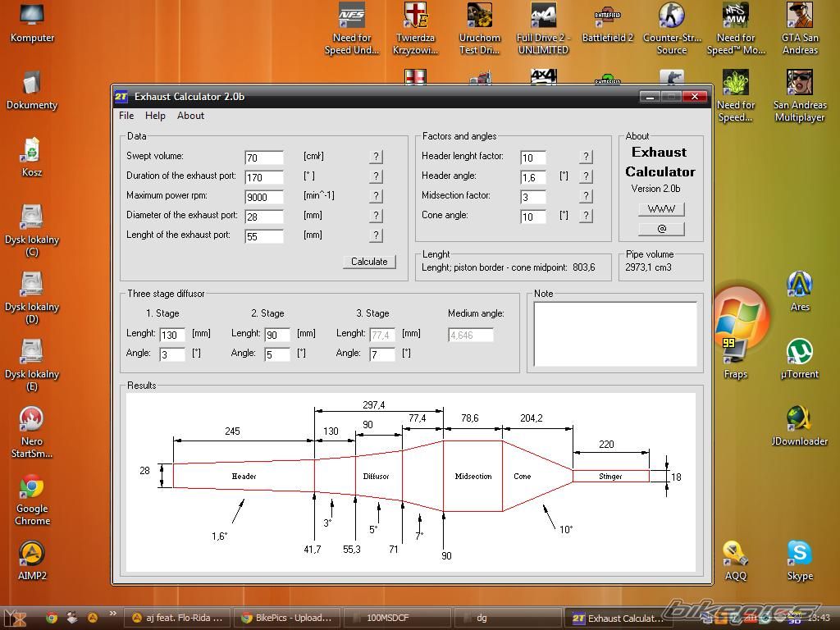Click the Calculate button

point(369,262)
